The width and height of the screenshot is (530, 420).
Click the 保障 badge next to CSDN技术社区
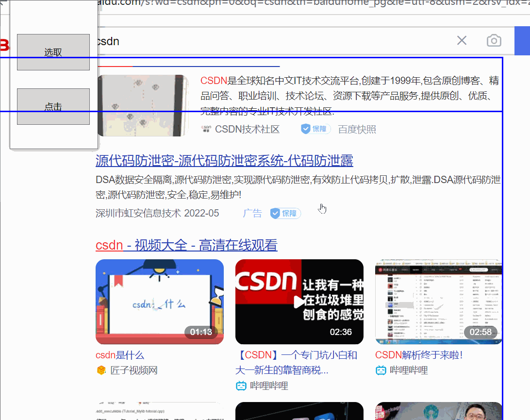point(315,129)
